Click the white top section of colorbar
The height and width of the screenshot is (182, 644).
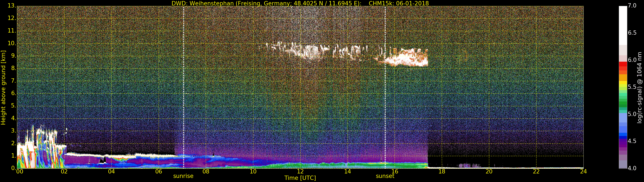tap(623, 25)
